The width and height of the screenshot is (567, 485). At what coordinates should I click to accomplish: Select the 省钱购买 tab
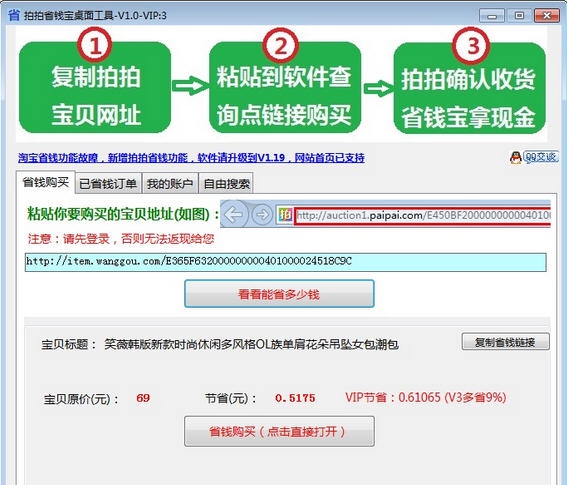point(46,182)
